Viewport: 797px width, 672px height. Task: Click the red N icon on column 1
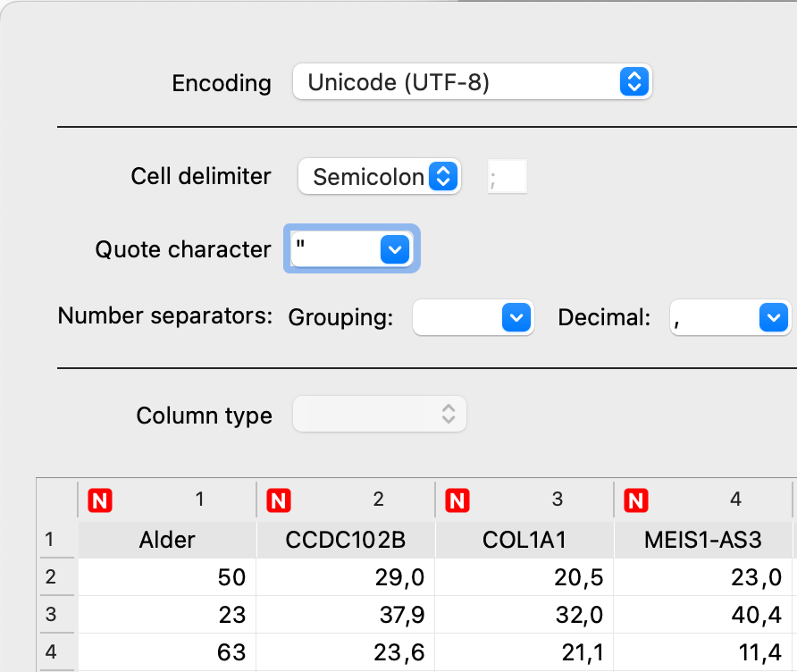pos(99,501)
